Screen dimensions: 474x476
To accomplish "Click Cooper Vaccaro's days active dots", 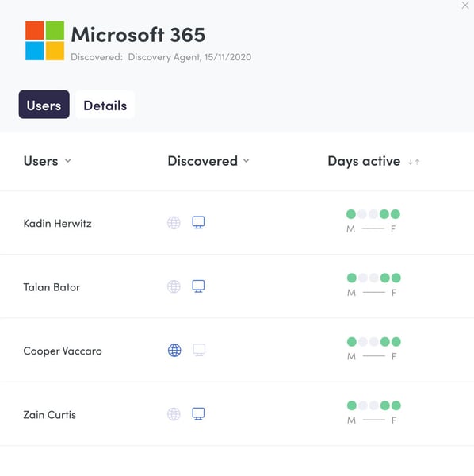I will [373, 342].
